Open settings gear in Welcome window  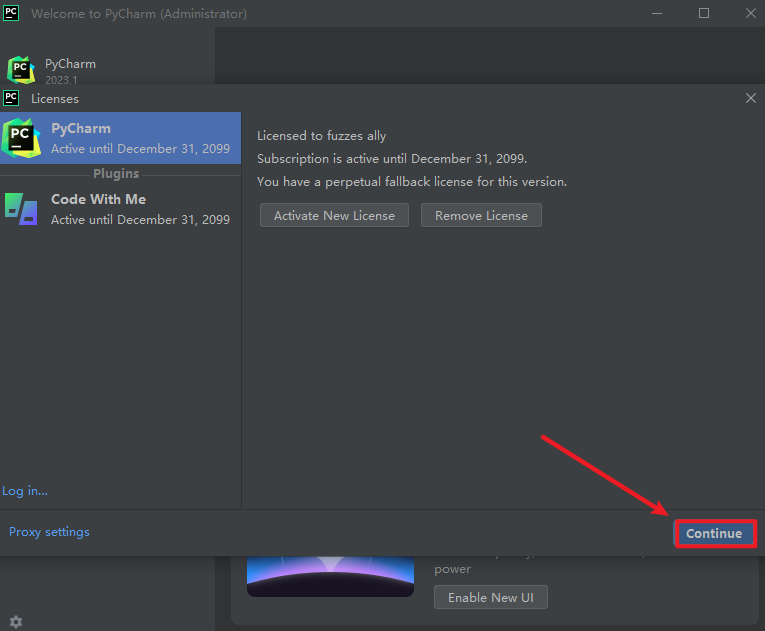(x=16, y=622)
